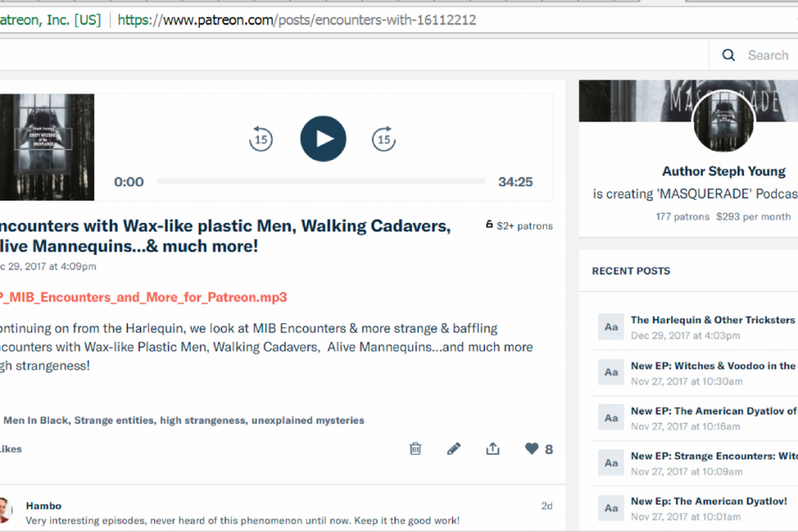Viewport: 798px width, 532px height.
Task: Open the episode cover artwork thumbnail
Action: [x=47, y=147]
